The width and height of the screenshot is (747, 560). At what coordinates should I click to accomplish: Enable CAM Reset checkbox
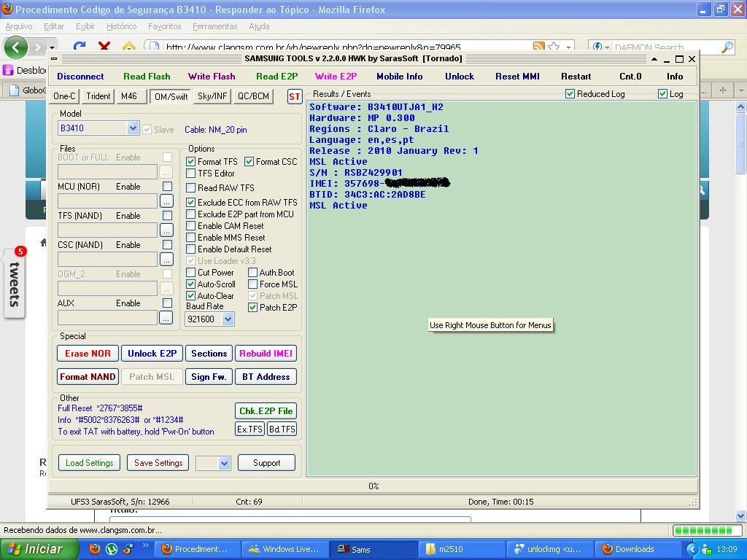coord(190,226)
